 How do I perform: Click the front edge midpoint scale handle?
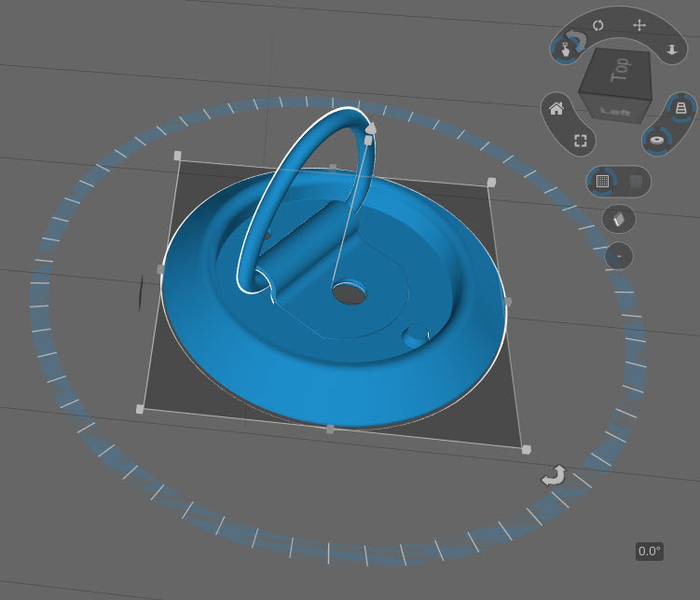tap(330, 430)
